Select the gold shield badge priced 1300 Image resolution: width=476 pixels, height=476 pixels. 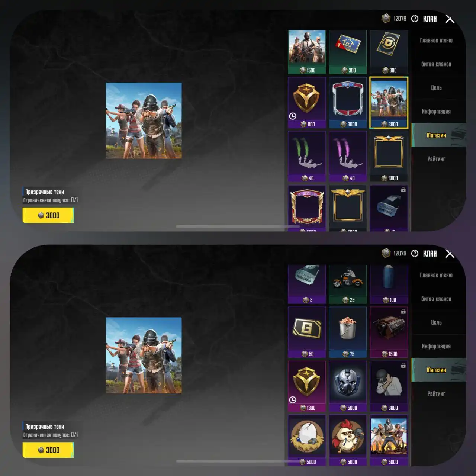pos(307,386)
